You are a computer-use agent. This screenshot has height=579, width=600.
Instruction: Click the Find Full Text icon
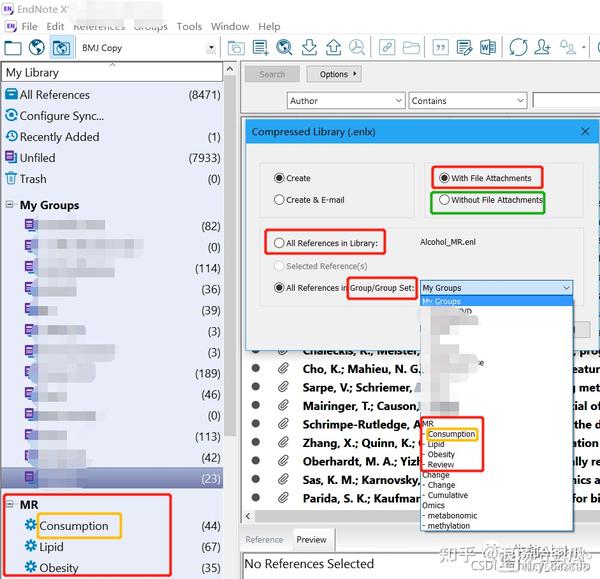coord(357,48)
